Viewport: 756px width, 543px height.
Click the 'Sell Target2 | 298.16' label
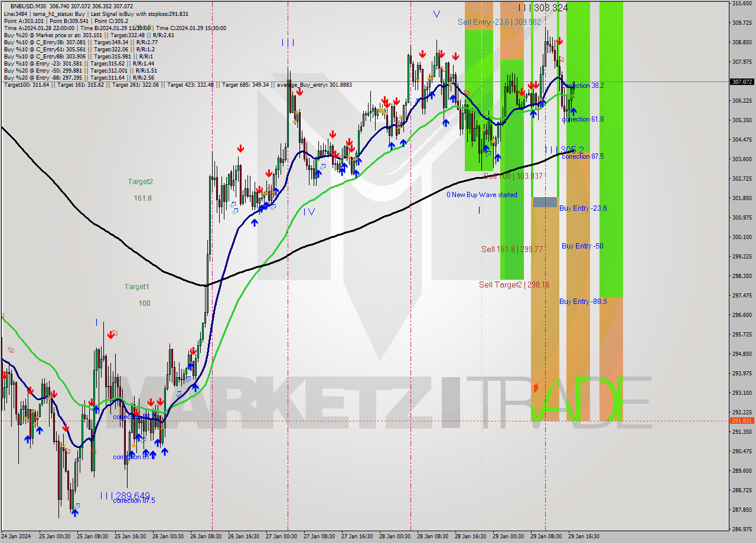coord(514,285)
